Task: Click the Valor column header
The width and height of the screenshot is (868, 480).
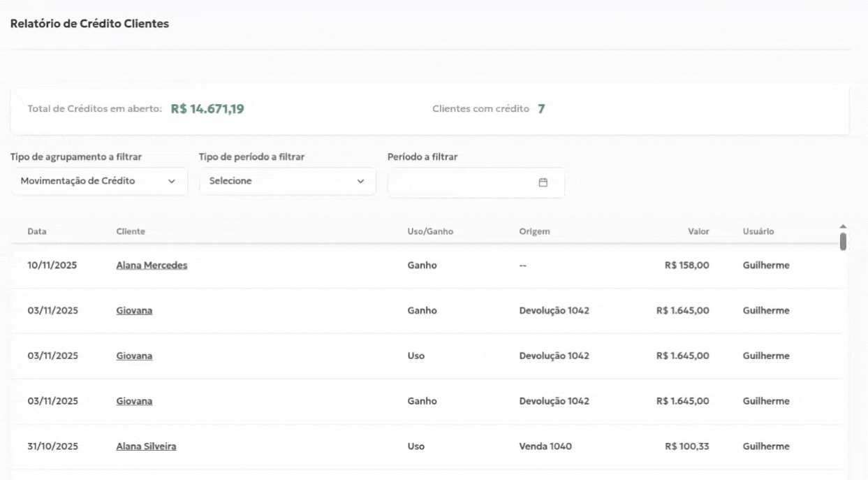Action: pos(698,232)
